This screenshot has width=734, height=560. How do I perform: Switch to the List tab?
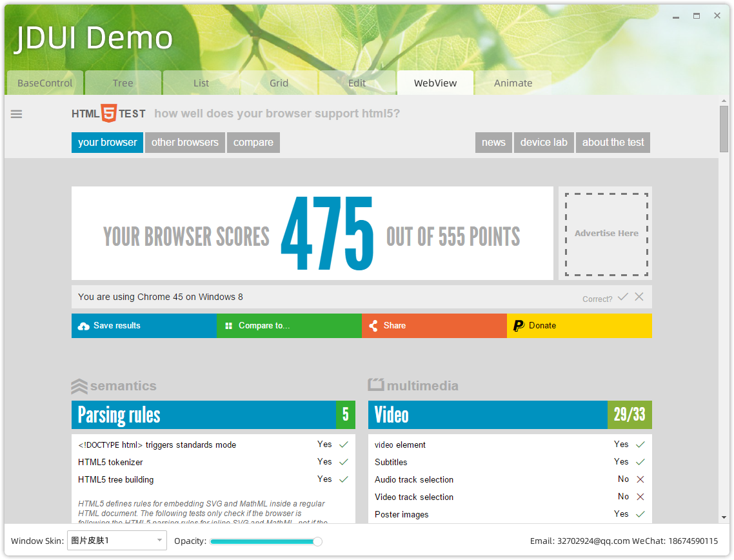[201, 83]
